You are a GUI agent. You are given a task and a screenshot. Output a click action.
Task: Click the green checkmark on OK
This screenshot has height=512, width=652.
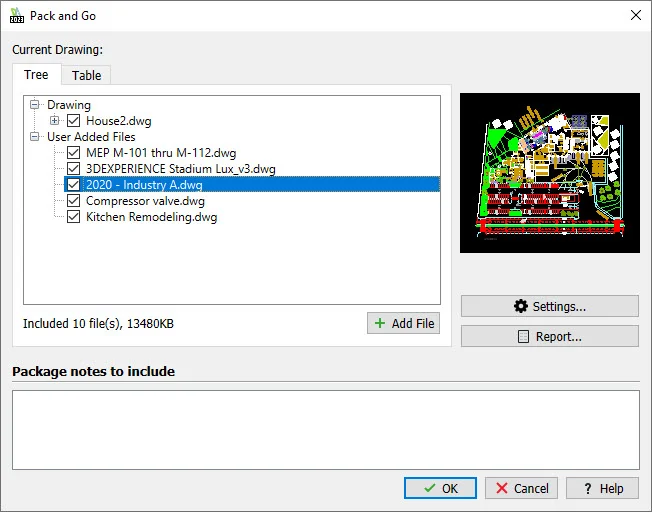click(x=428, y=488)
